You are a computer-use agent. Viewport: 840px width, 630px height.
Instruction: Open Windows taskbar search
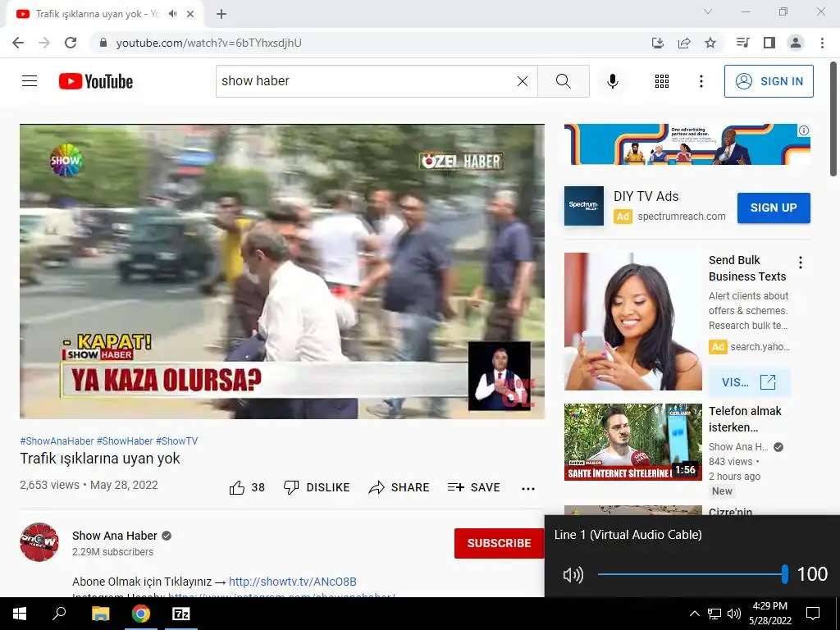pyautogui.click(x=59, y=614)
